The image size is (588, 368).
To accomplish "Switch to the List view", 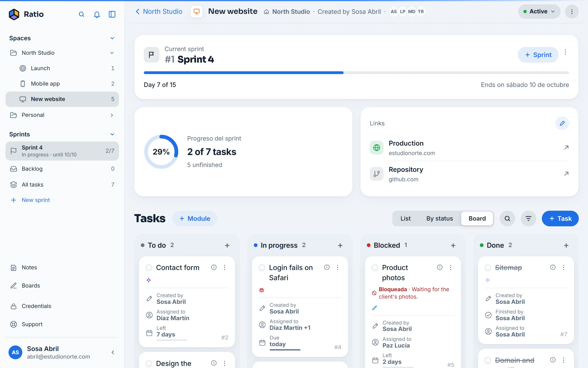I will [x=405, y=218].
